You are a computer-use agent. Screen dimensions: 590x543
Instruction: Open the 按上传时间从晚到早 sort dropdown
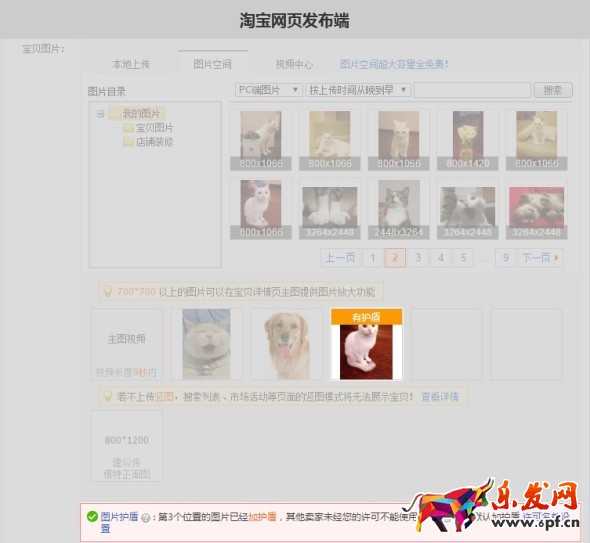[x=358, y=90]
